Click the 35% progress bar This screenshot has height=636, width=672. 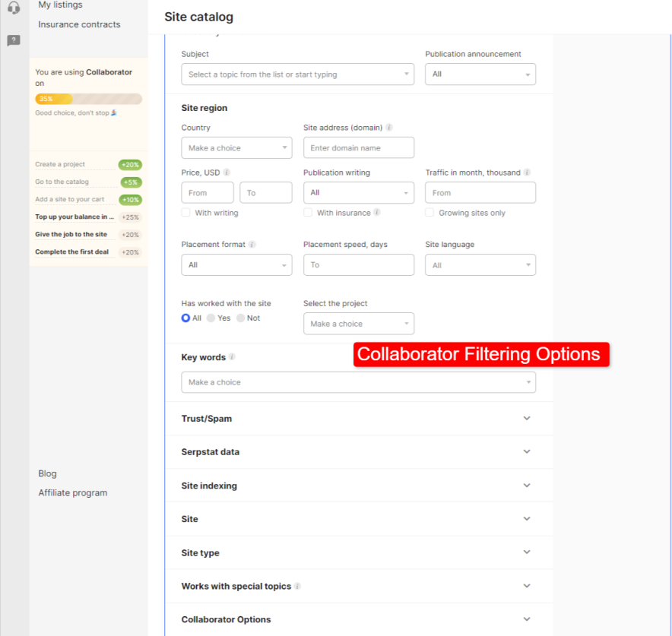click(88, 99)
